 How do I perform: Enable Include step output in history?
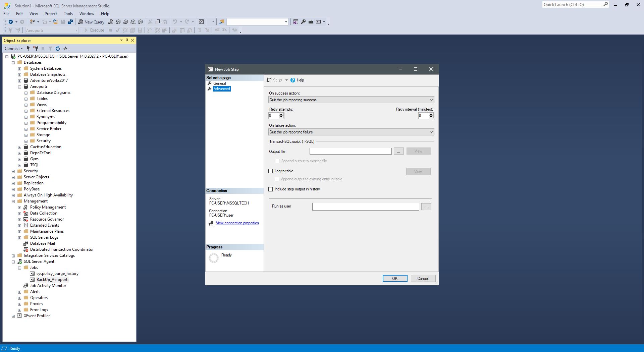[x=271, y=189]
